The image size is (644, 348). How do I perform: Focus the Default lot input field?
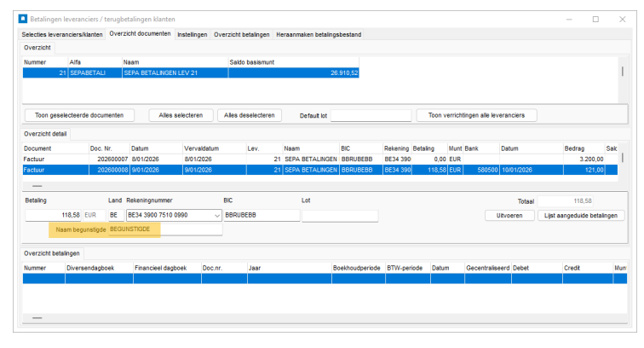(x=371, y=116)
